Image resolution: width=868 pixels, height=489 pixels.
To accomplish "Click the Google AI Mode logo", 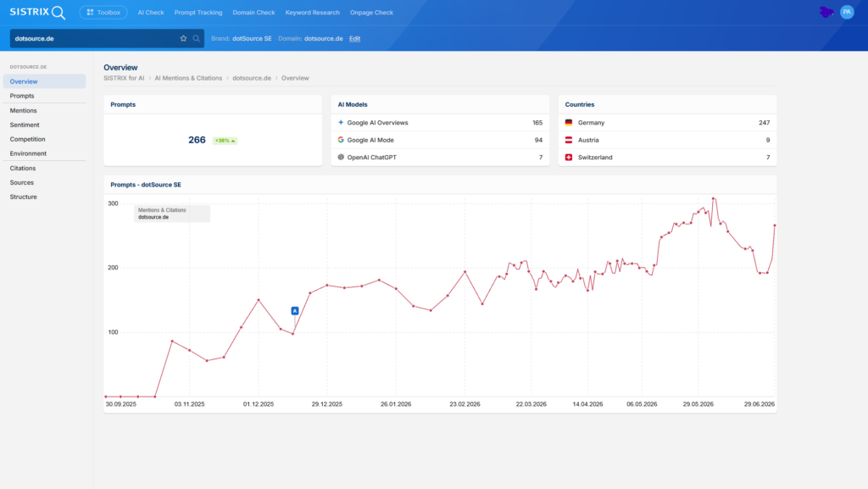I will 341,140.
